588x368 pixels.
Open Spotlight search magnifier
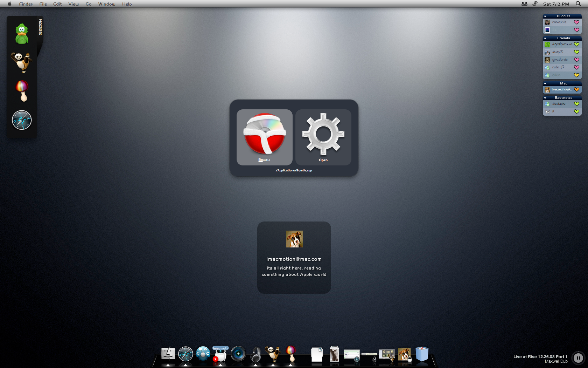point(578,4)
